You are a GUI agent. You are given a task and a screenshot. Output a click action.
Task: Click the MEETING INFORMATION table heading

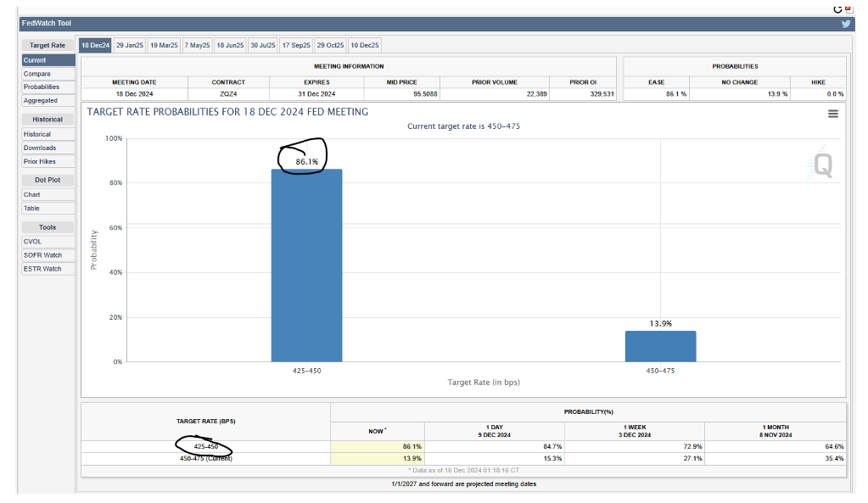349,66
